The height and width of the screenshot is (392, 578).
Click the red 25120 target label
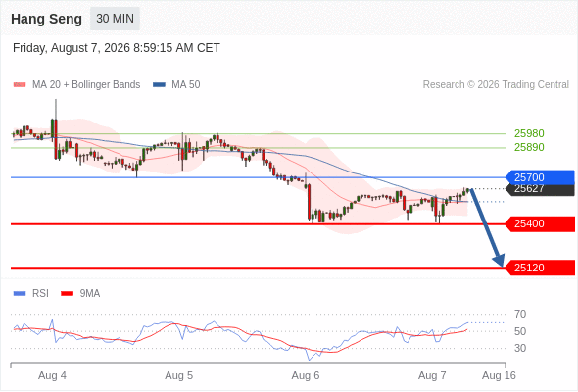point(540,268)
